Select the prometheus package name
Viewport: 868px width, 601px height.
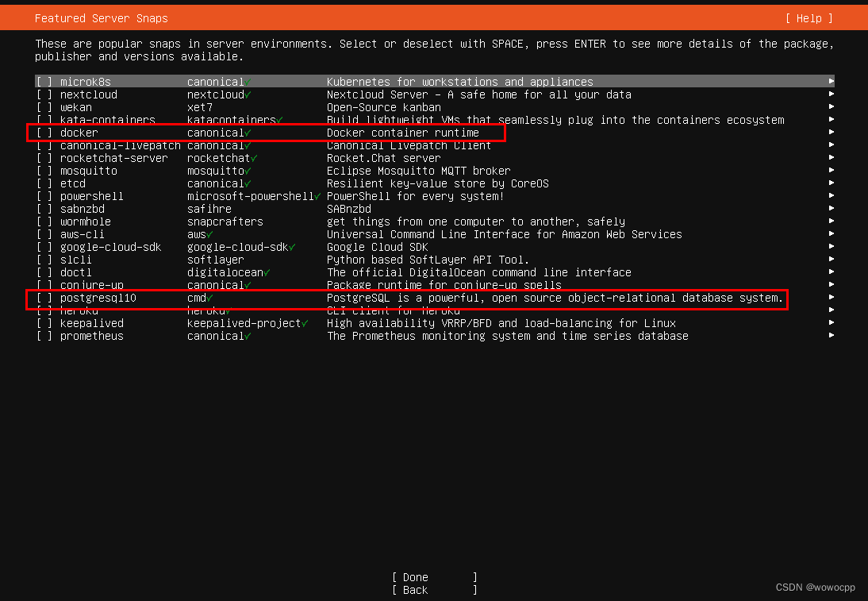tap(92, 337)
